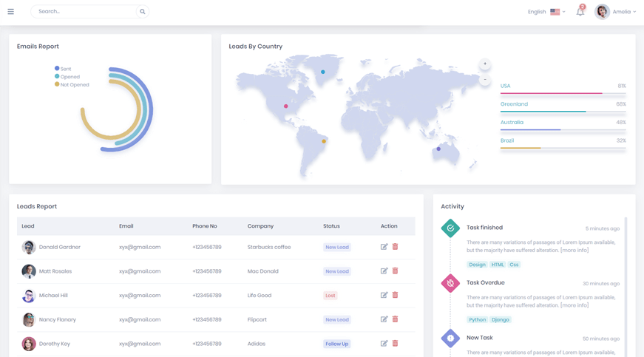Delete Matt Rosales lead row
This screenshot has width=644, height=357.
click(395, 271)
